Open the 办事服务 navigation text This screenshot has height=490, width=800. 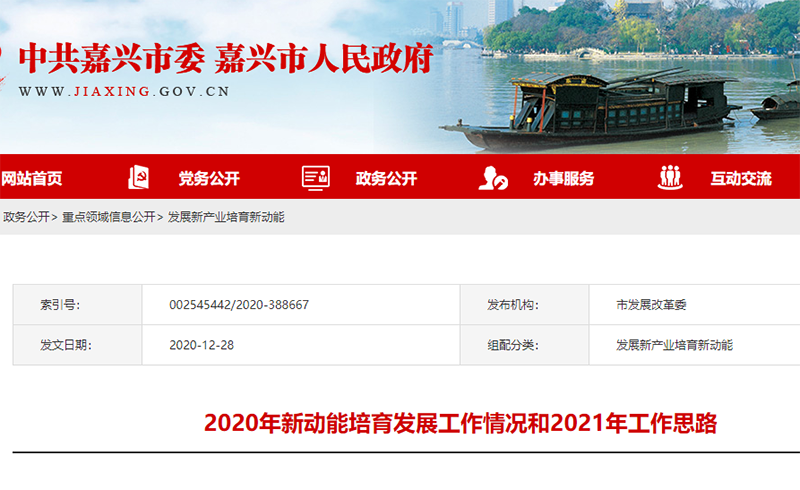[563, 179]
